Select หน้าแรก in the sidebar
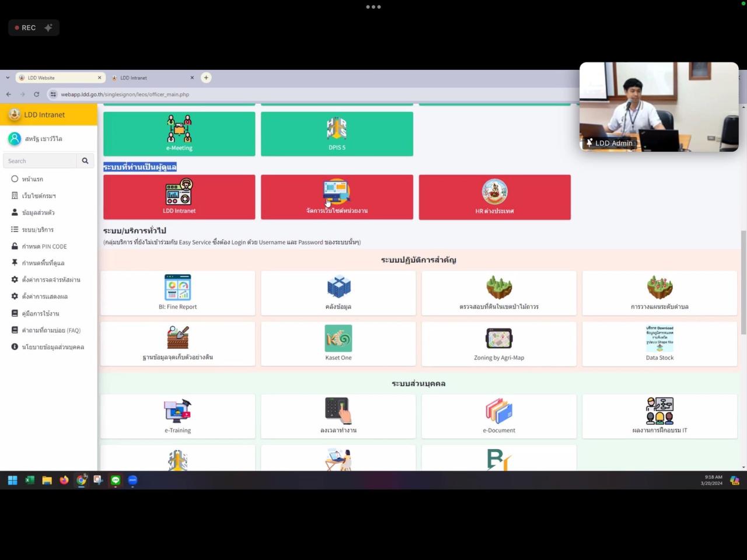 tap(32, 179)
